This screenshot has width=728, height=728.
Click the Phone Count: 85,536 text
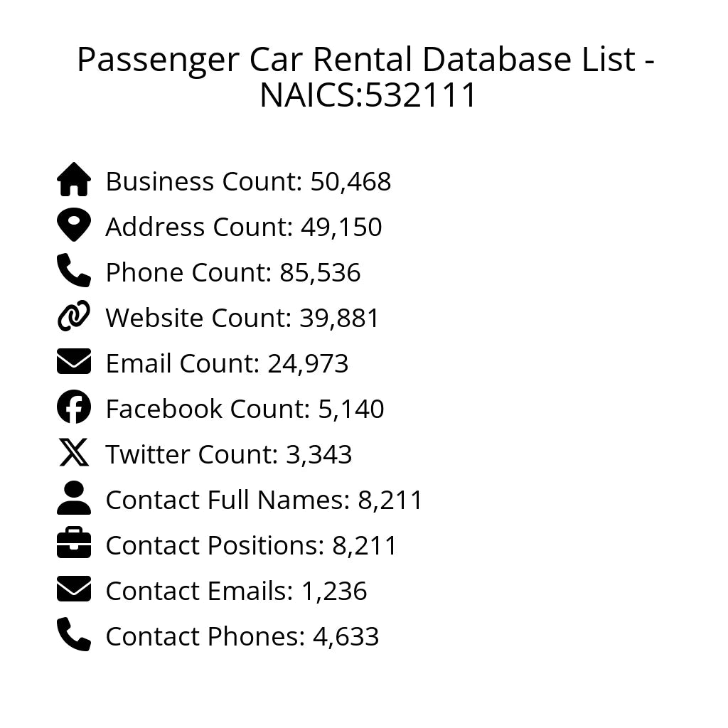click(x=233, y=273)
